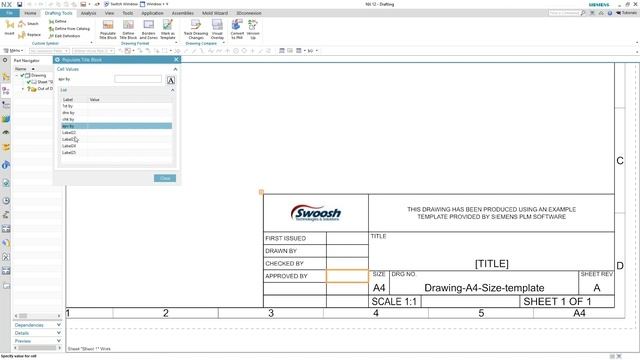The width and height of the screenshot is (640, 360).
Task: Select the 'drw by' list row
Action: coord(116,113)
